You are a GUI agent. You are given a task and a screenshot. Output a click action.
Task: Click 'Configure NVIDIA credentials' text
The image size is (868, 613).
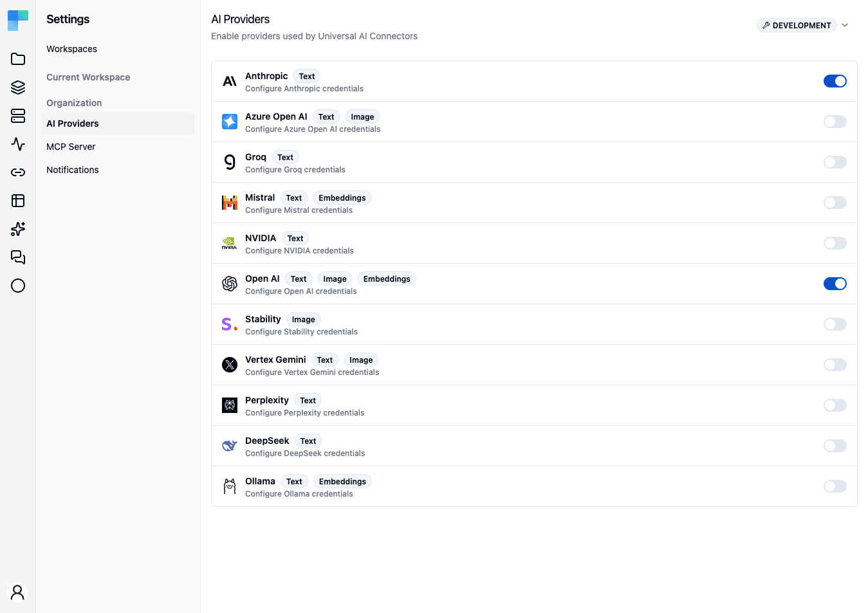[299, 251]
